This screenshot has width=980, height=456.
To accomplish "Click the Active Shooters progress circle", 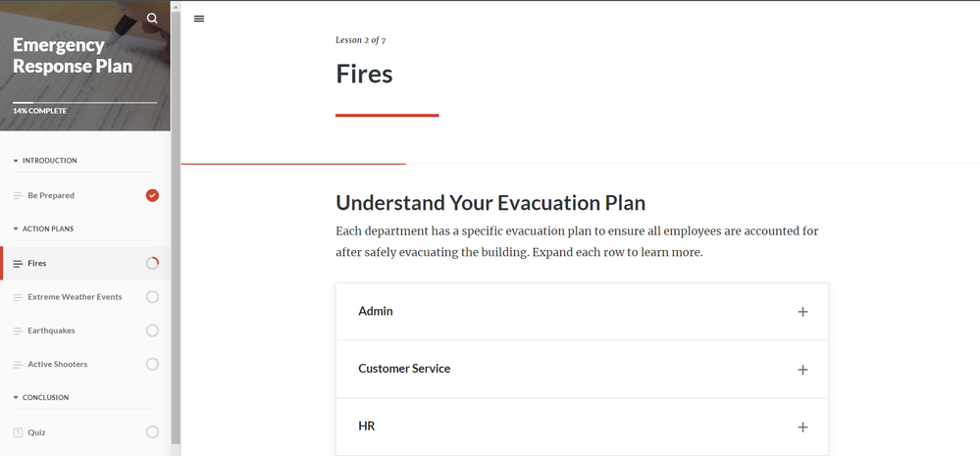I will click(152, 365).
